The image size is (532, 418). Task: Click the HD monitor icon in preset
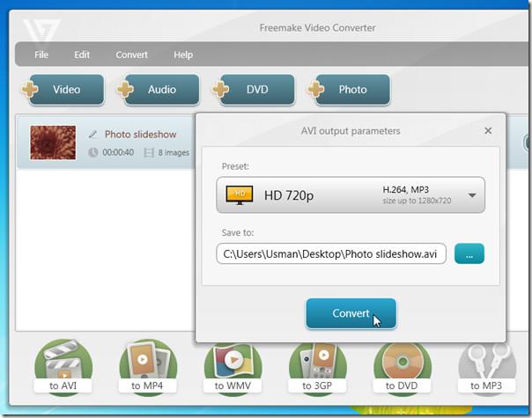(x=240, y=195)
